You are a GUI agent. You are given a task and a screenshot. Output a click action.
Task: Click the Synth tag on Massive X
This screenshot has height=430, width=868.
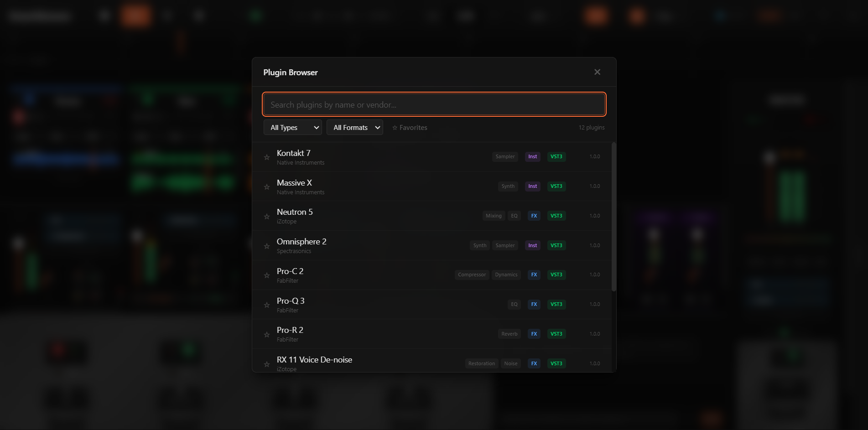coord(508,186)
